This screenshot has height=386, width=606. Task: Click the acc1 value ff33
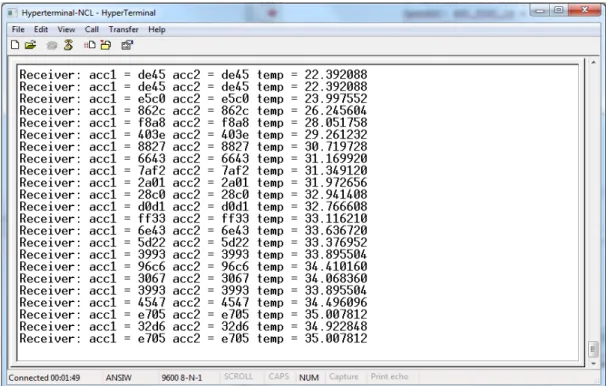[x=152, y=218]
